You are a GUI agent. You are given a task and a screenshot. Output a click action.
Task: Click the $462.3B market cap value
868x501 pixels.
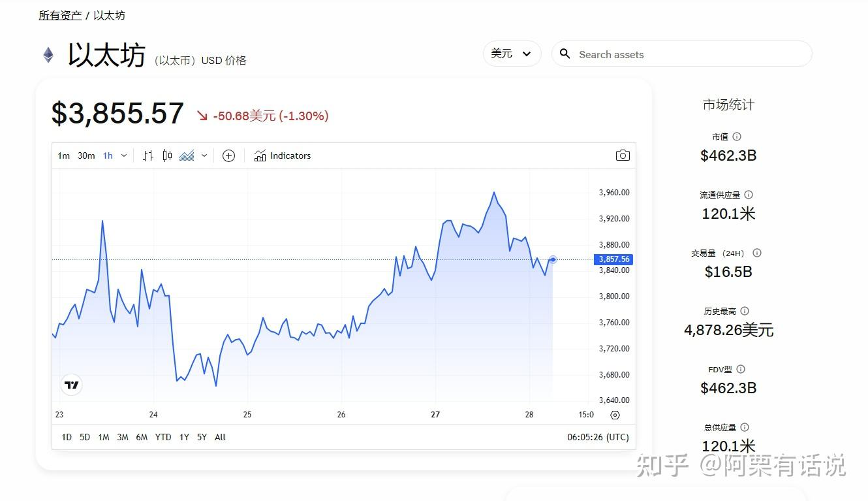[x=728, y=155]
